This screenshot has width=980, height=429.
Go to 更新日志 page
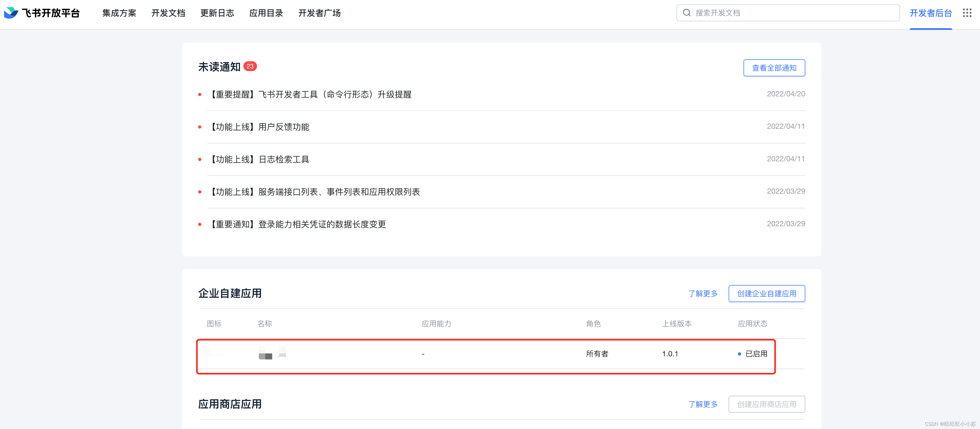click(217, 13)
